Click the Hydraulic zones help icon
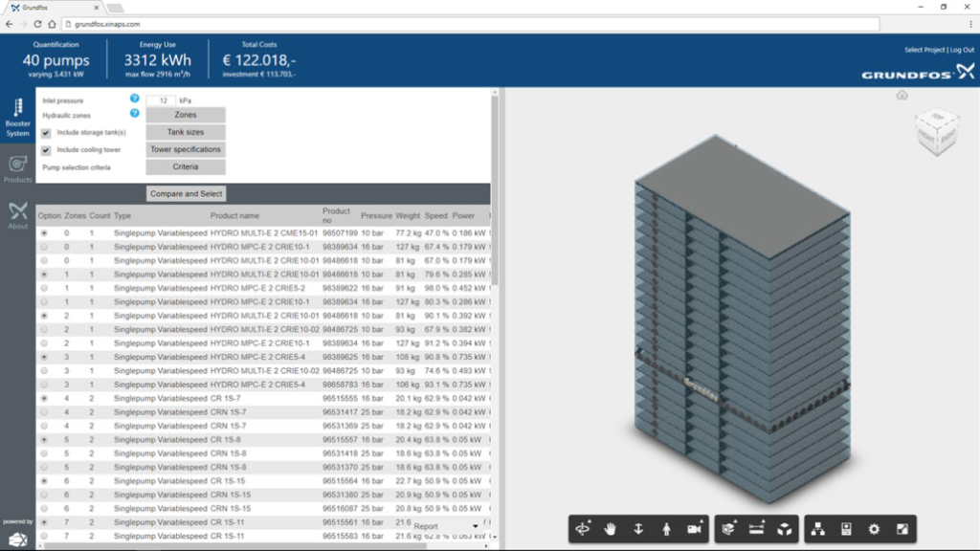 pos(134,114)
